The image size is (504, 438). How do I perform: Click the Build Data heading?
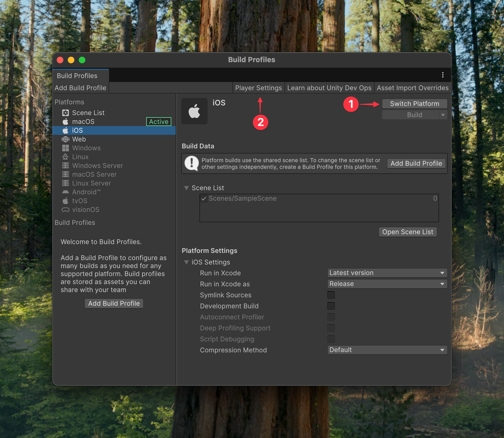[x=198, y=146]
